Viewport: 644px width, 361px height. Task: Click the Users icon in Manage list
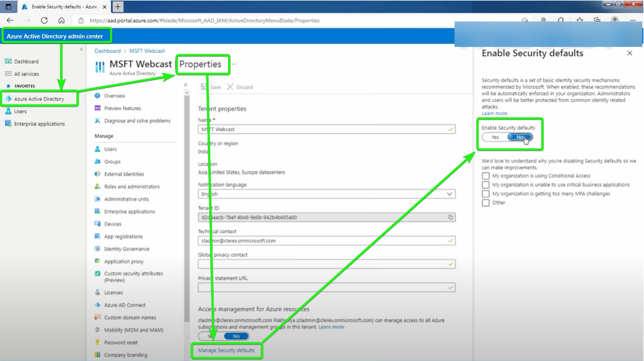[98, 149]
